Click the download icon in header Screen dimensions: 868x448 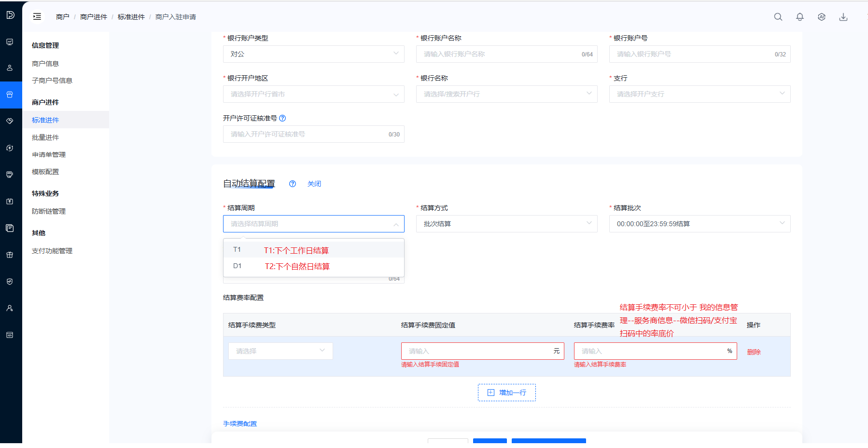[843, 17]
